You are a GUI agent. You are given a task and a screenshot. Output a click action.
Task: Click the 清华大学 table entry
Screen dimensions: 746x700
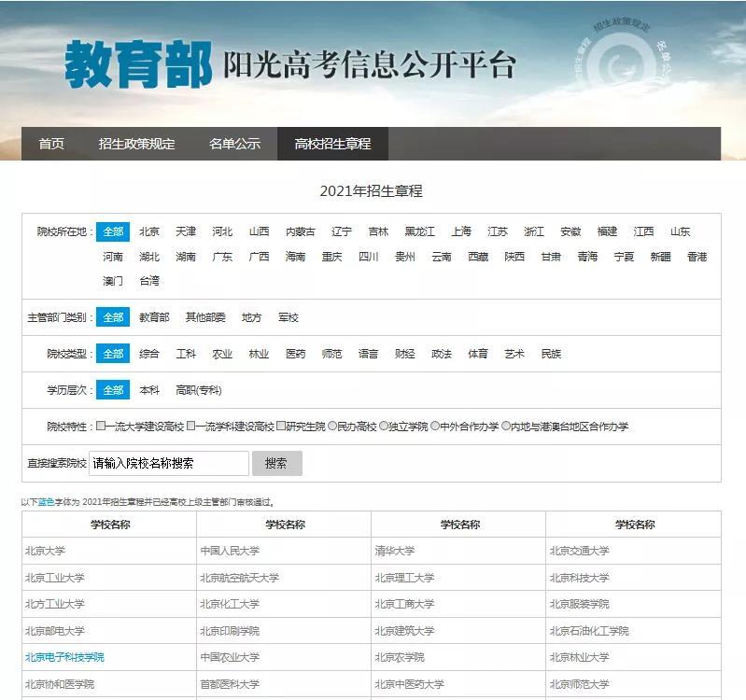395,551
